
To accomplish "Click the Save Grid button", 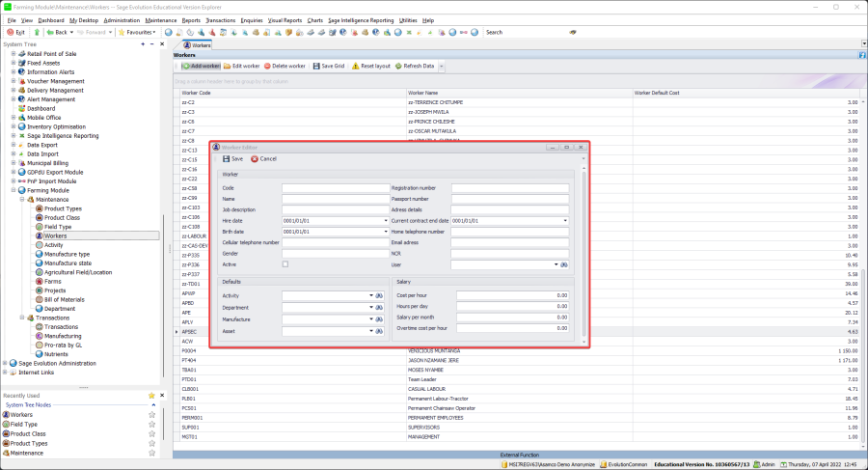I will [326, 66].
